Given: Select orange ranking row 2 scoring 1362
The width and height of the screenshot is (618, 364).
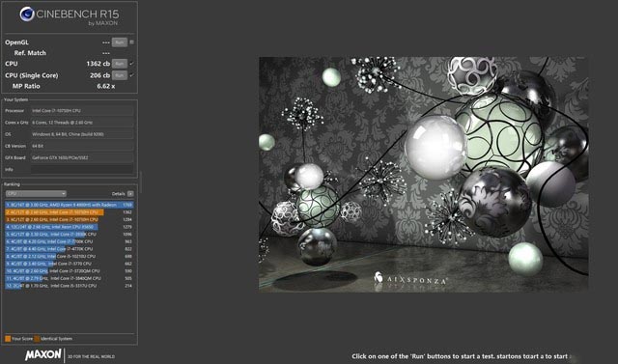Looking at the screenshot, I should pos(69,212).
